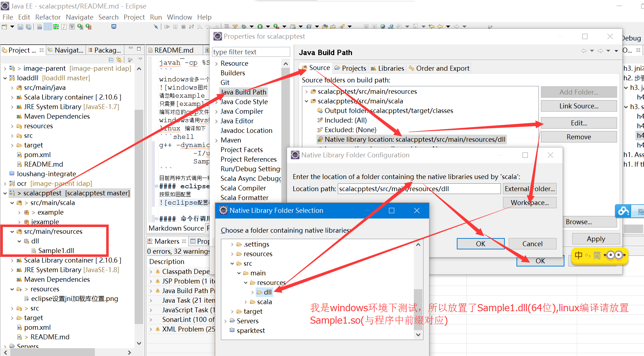Expand the dll folder in folder selection
Viewport: 644px width, 356px height.
point(252,292)
